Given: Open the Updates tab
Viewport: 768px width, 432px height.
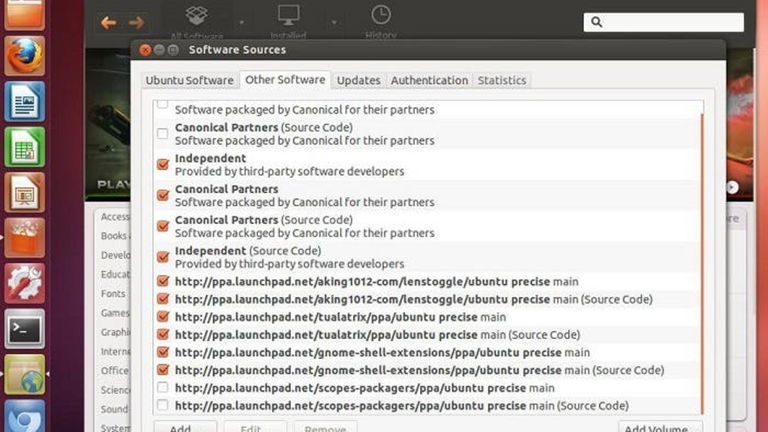Looking at the screenshot, I should pyautogui.click(x=359, y=80).
